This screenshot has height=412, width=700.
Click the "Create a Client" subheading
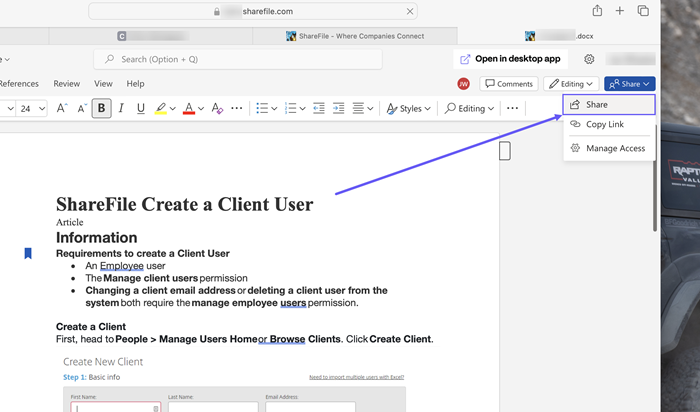pyautogui.click(x=91, y=327)
